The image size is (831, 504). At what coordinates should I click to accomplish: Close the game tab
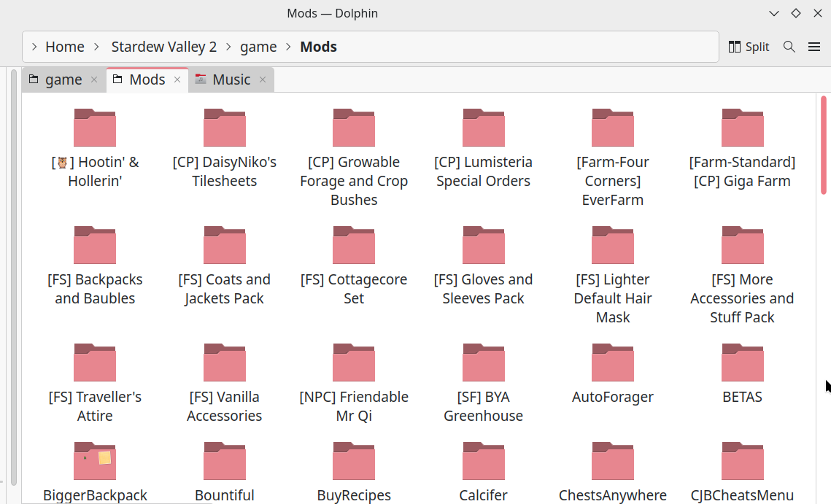pos(94,80)
